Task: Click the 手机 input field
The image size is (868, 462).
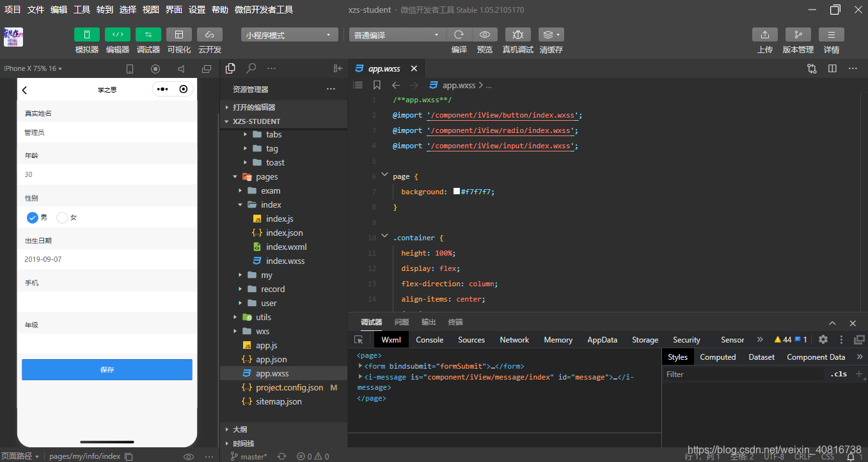Action: [107, 302]
